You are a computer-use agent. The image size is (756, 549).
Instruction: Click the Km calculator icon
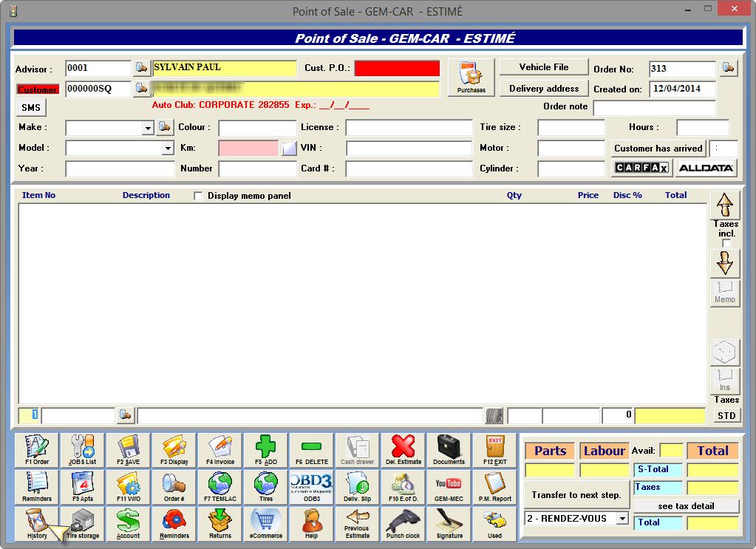coord(289,148)
